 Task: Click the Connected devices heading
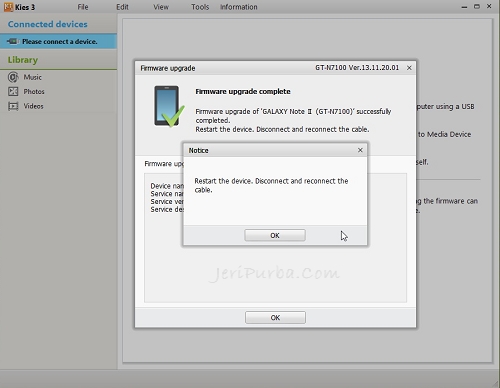pyautogui.click(x=48, y=24)
